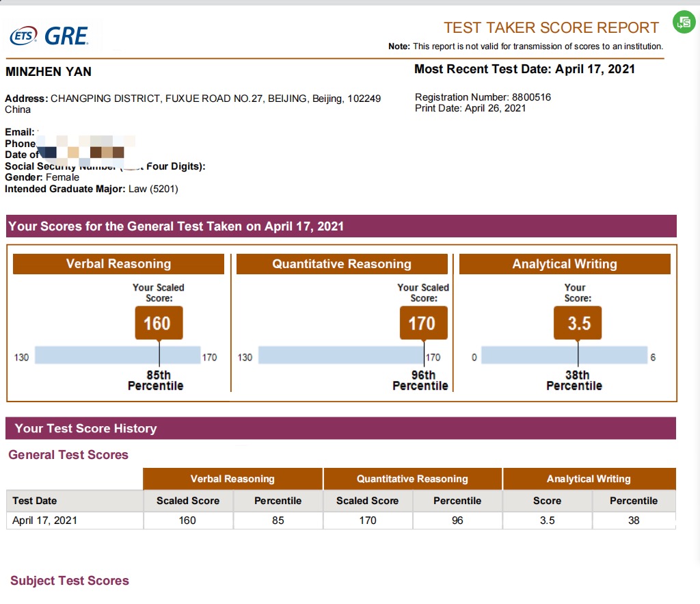
Task: Click the test taker name MINZHEN YAN
Action: (49, 72)
